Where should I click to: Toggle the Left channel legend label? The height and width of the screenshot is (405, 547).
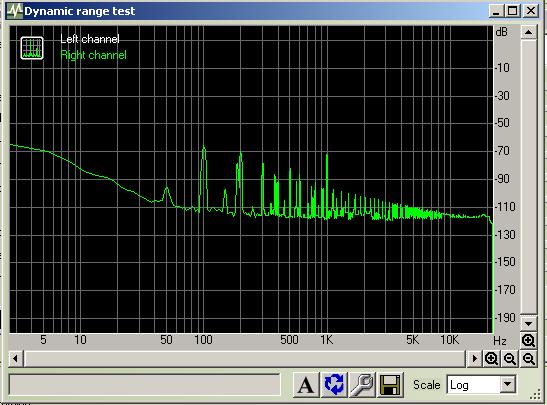click(90, 39)
